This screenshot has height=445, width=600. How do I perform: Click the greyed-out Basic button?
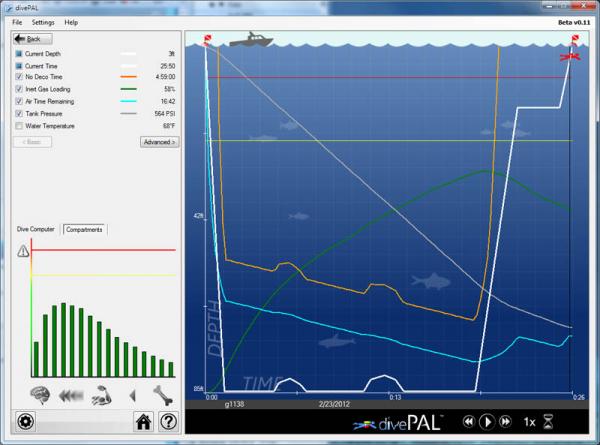33,142
